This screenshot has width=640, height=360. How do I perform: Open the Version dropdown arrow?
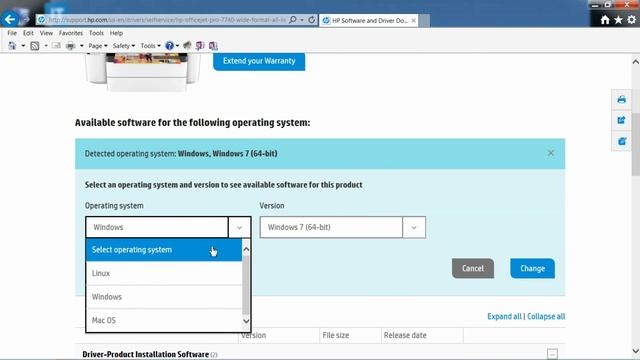point(413,227)
